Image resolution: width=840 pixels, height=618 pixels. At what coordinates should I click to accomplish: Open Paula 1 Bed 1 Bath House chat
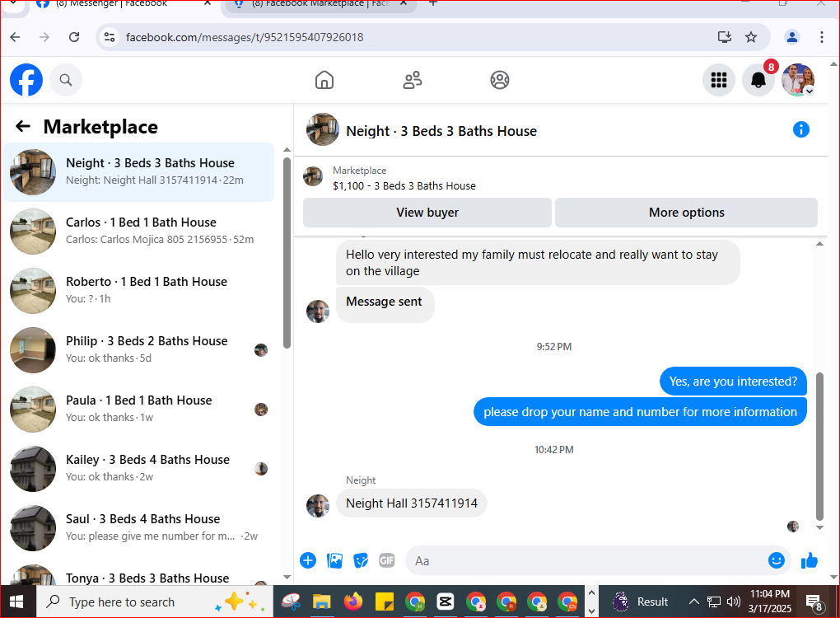(138, 410)
